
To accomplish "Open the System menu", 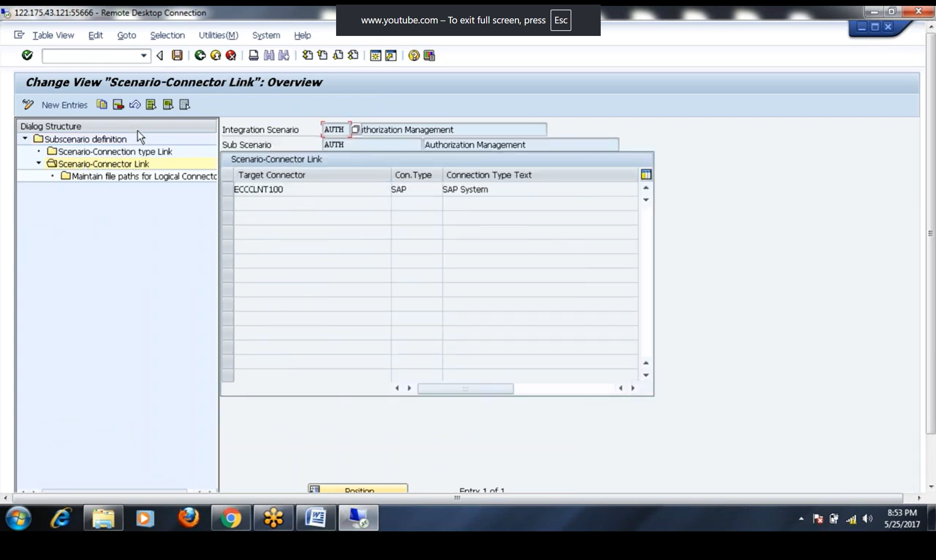I will point(266,35).
